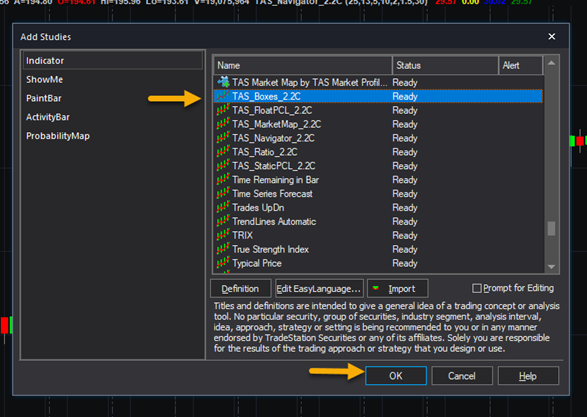Enable the Prompt for Editing checkbox
Viewport: 587px width, 417px height.
coord(477,288)
